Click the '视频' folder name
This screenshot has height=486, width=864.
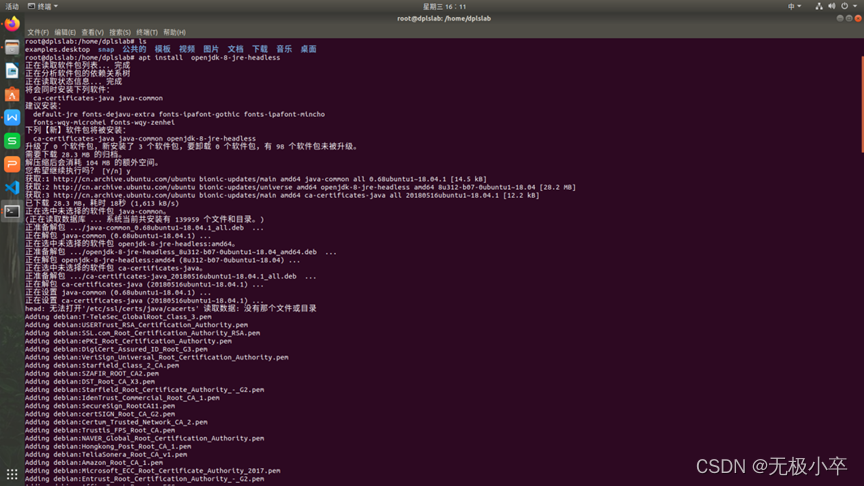(x=187, y=49)
